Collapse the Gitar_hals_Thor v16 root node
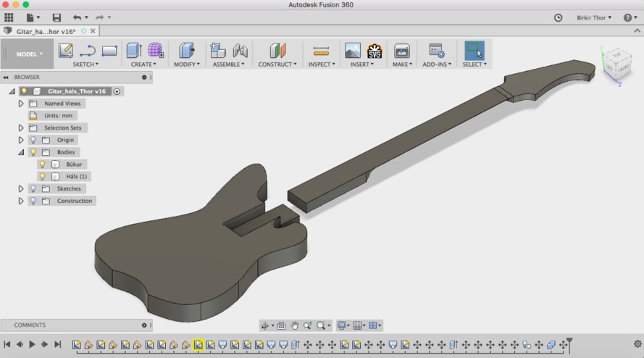 click(12, 91)
